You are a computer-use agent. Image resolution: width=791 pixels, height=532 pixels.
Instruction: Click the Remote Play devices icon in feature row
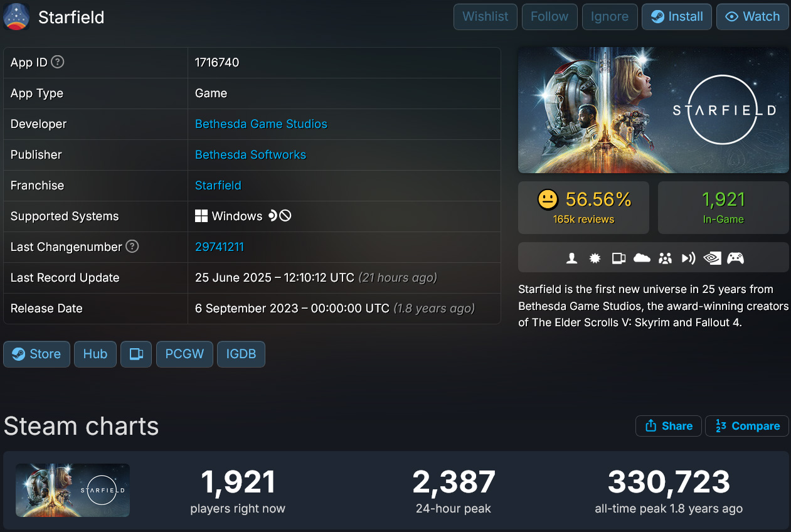tap(618, 258)
